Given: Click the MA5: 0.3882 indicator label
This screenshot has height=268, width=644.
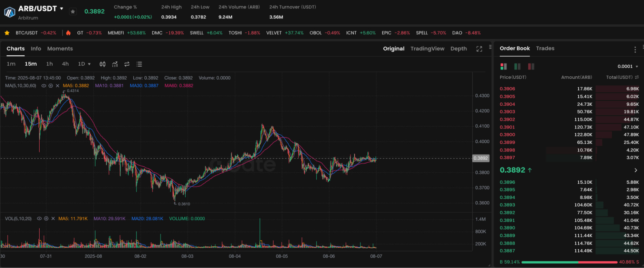Looking at the screenshot, I should click(x=76, y=86).
